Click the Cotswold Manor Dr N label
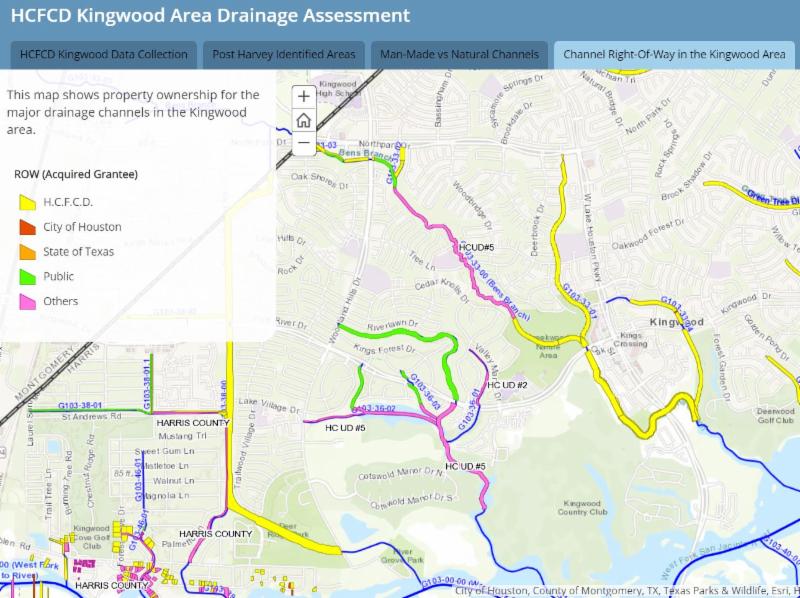The height and width of the screenshot is (598, 800). coord(401,474)
